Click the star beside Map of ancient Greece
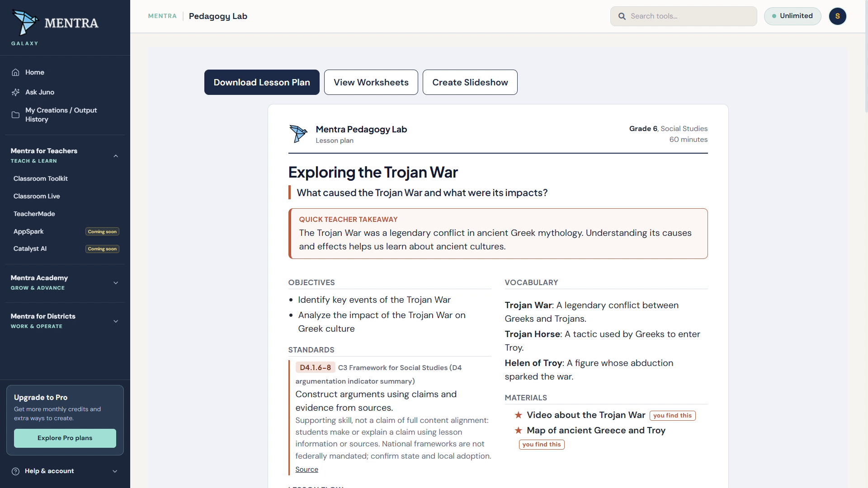The image size is (868, 488). 519,430
